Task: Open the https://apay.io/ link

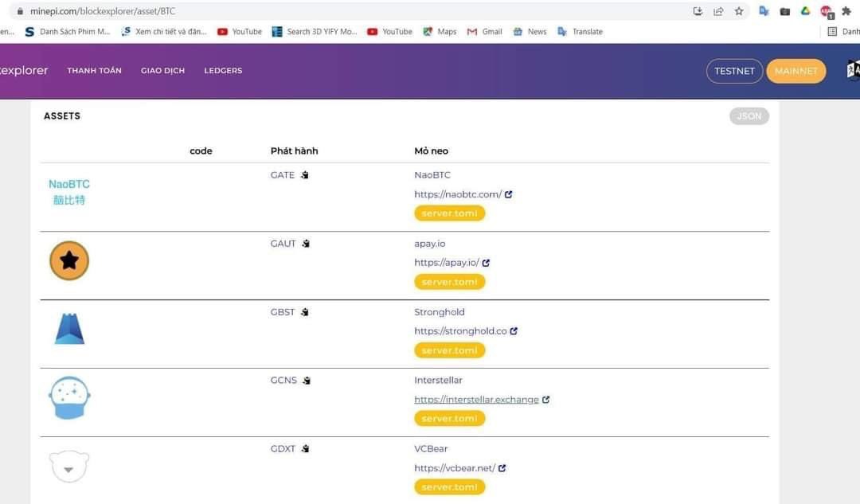Action: pyautogui.click(x=447, y=263)
